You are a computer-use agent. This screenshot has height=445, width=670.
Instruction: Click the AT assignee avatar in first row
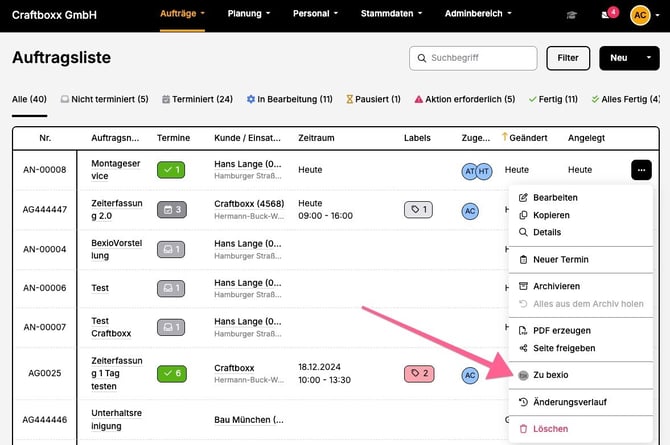pos(470,171)
